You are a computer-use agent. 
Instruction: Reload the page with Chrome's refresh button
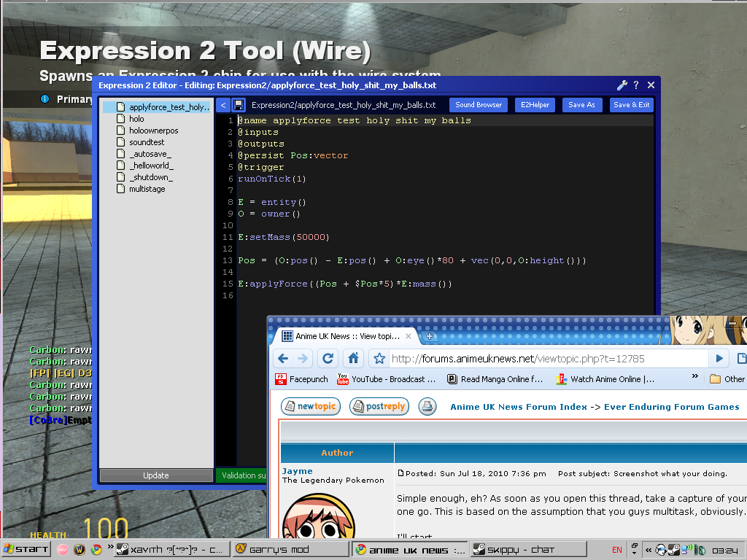(x=328, y=358)
